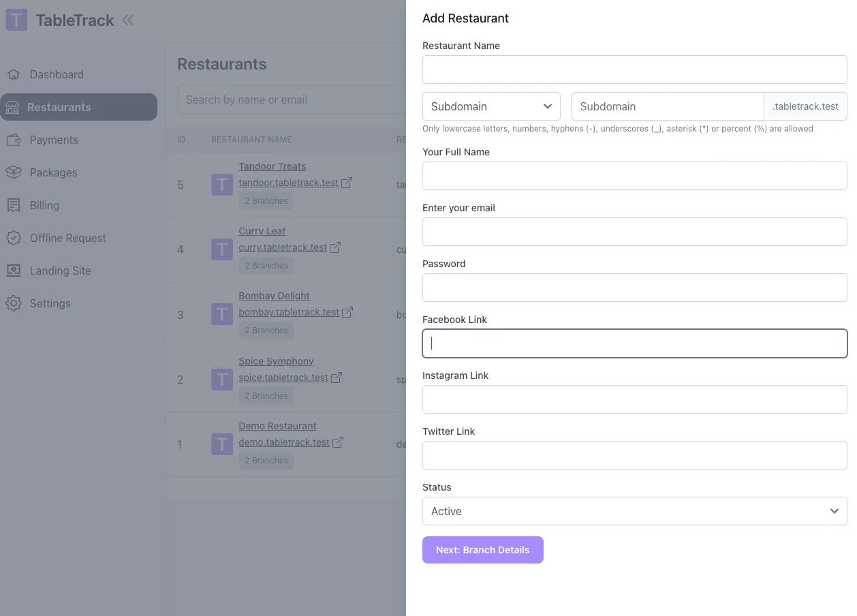Open Offline Request page
The height and width of the screenshot is (616, 857).
pyautogui.click(x=68, y=238)
